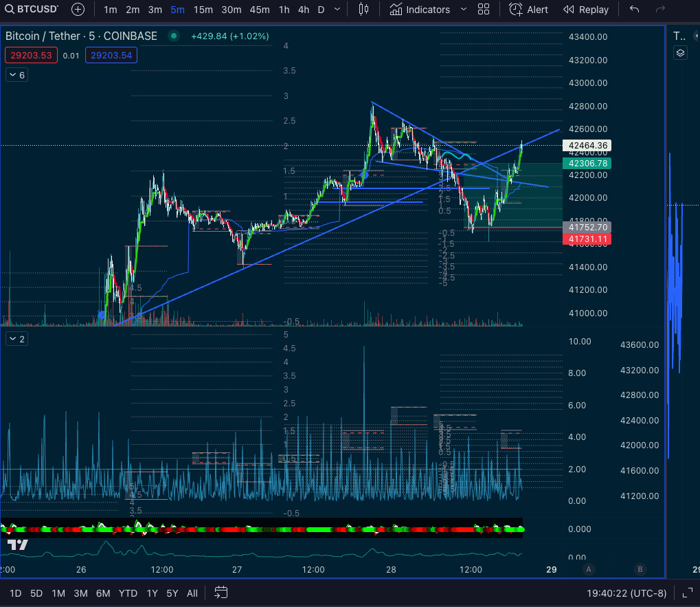Switch to the 4h timeframe
The width and height of the screenshot is (700, 607).
(x=303, y=10)
